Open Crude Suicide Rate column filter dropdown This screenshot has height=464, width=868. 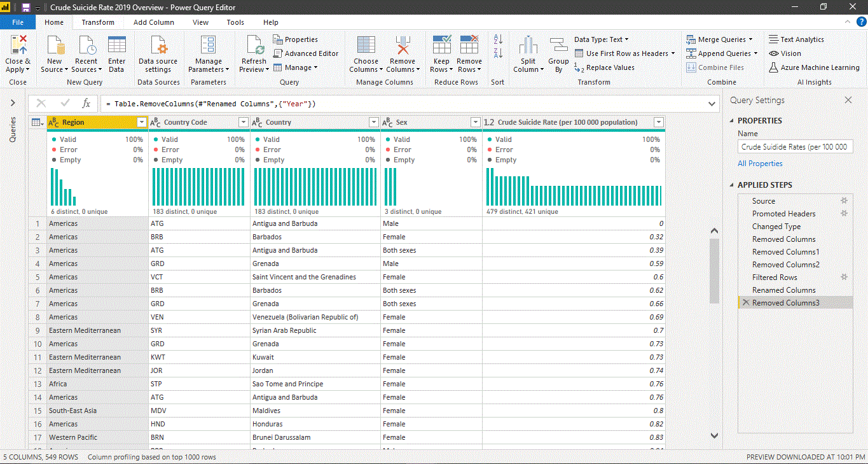pos(658,122)
